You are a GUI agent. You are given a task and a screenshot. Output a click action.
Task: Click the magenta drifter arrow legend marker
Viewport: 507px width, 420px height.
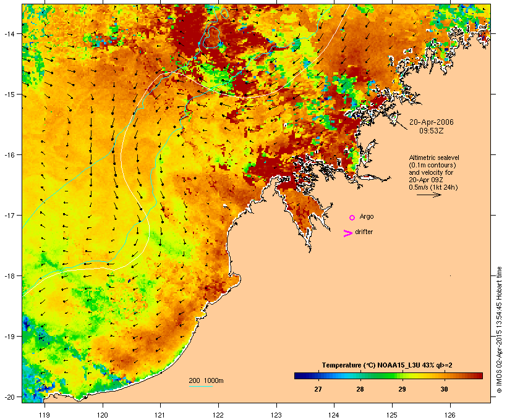[347, 233]
